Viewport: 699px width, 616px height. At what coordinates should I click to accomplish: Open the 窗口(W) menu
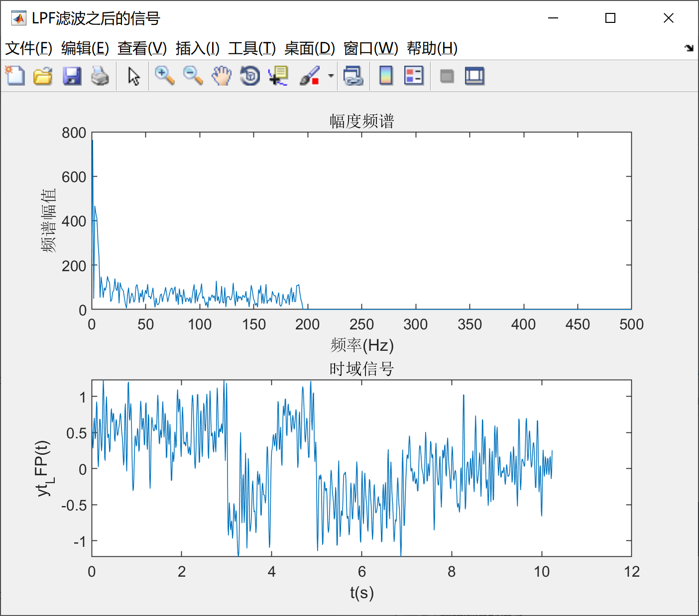point(371,48)
